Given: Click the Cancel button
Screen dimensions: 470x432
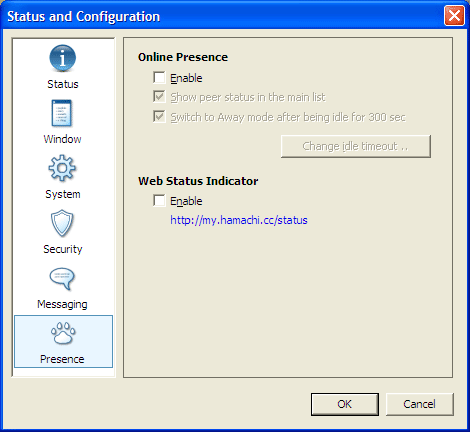Looking at the screenshot, I should coord(419,404).
